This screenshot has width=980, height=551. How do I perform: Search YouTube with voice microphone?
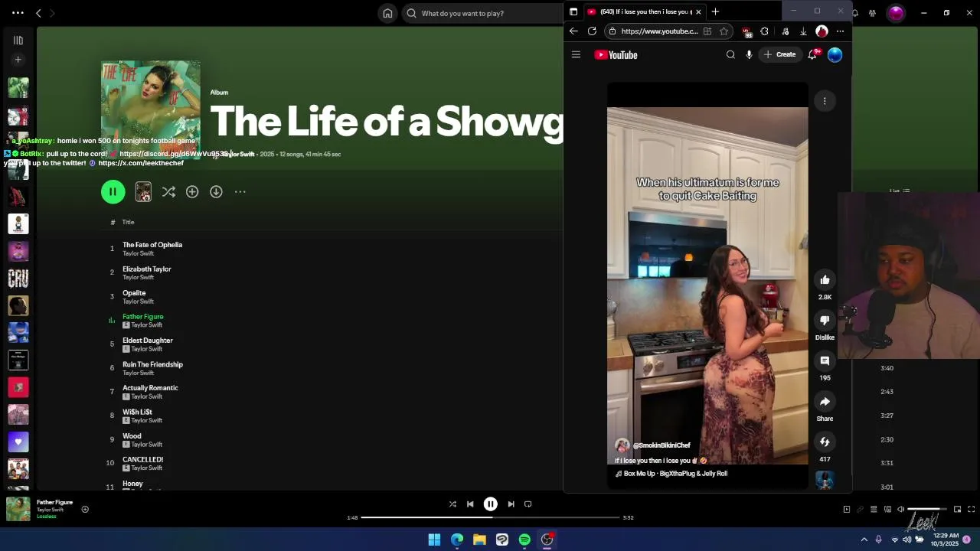(749, 54)
